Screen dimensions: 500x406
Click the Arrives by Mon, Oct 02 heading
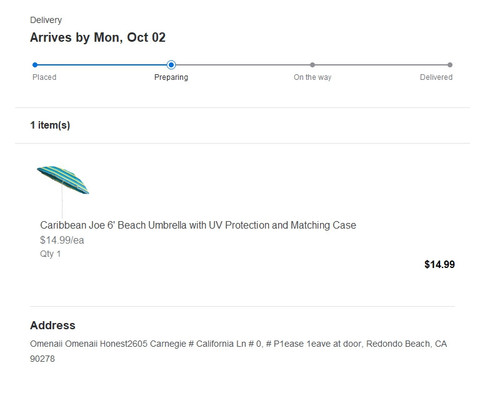98,37
